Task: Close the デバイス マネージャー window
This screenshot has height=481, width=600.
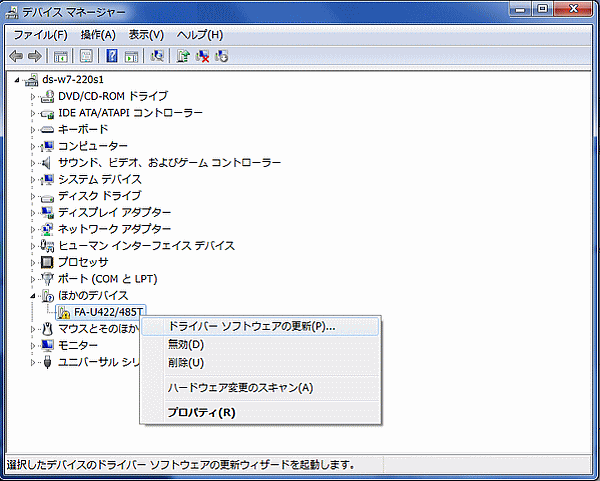Action: pyautogui.click(x=573, y=9)
